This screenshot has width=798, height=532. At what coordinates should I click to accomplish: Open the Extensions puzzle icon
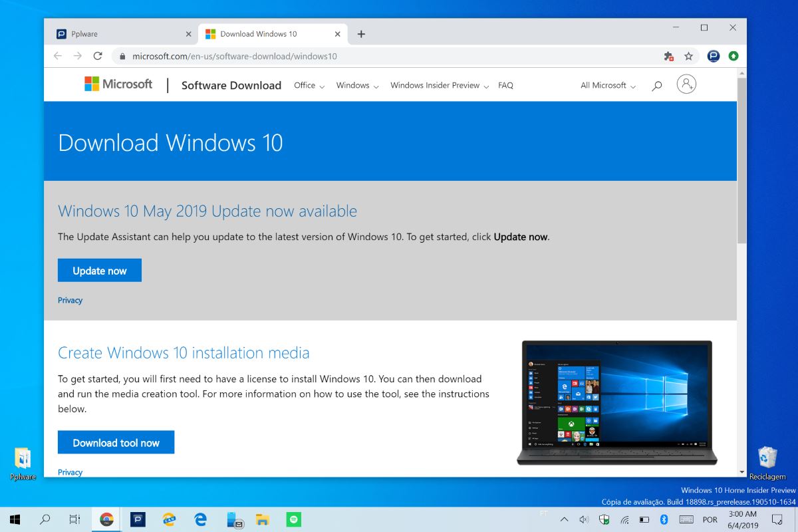[x=669, y=57]
